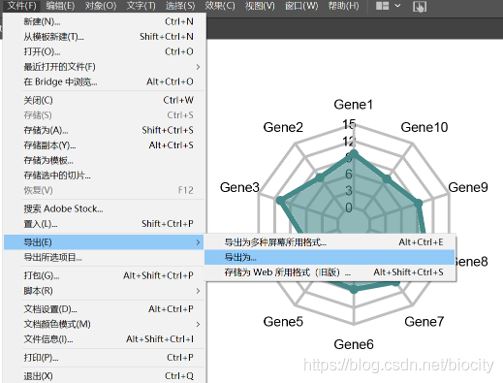This screenshot has height=383, width=503.
Task: Open the 视图(V) menu
Action: (x=260, y=6)
